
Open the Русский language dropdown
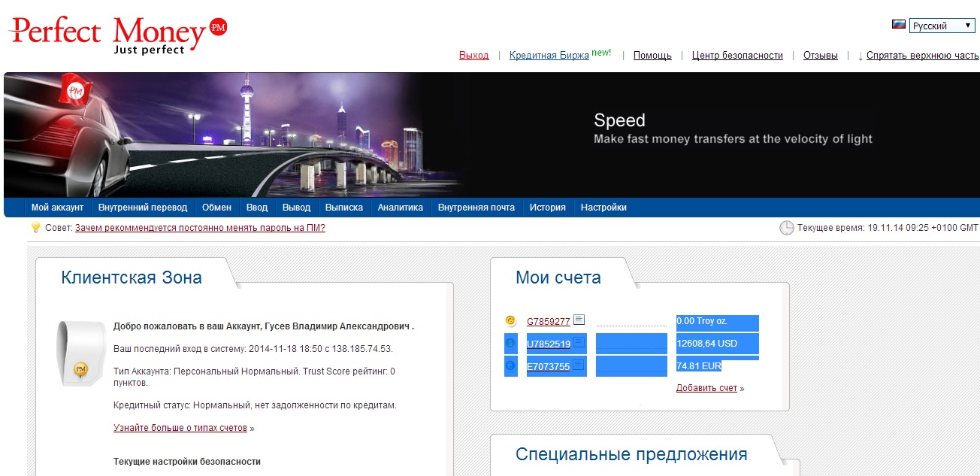(x=942, y=26)
